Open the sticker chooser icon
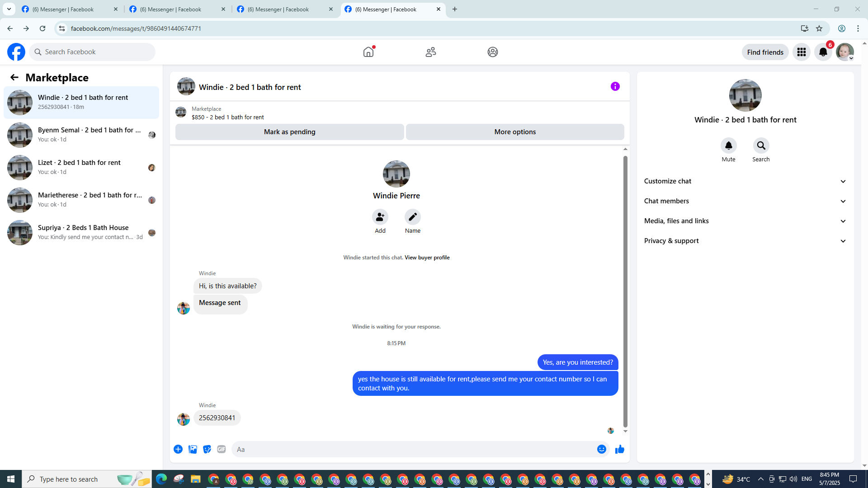 click(x=207, y=449)
